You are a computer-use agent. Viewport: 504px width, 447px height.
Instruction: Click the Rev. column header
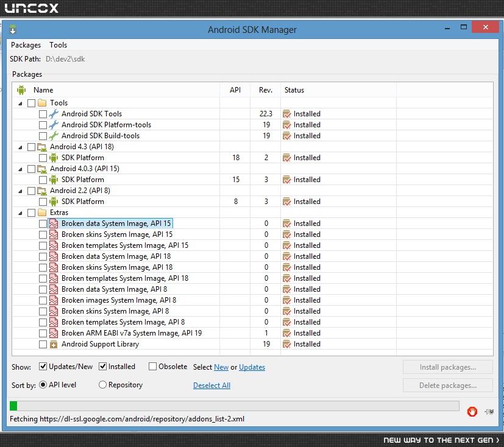pos(266,90)
